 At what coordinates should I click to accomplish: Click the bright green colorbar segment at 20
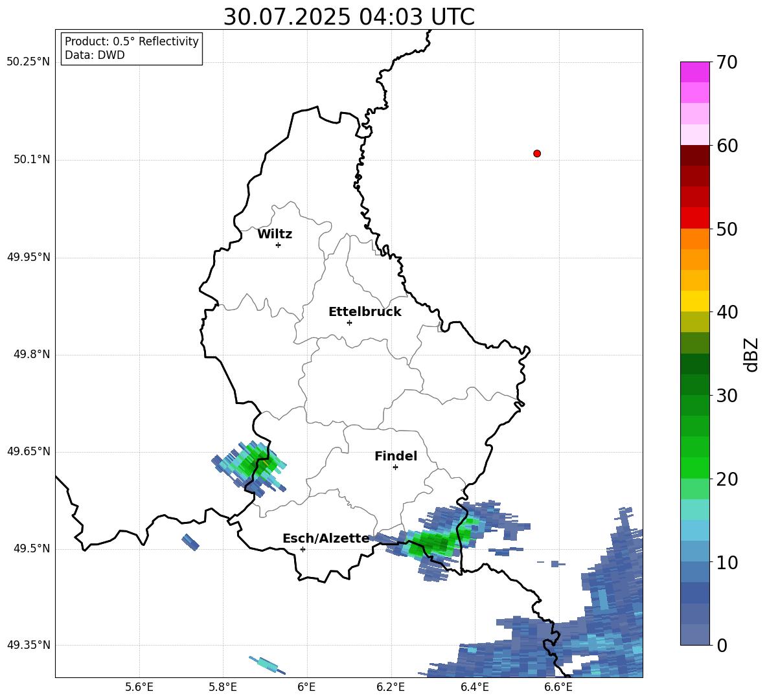pyautogui.click(x=694, y=468)
